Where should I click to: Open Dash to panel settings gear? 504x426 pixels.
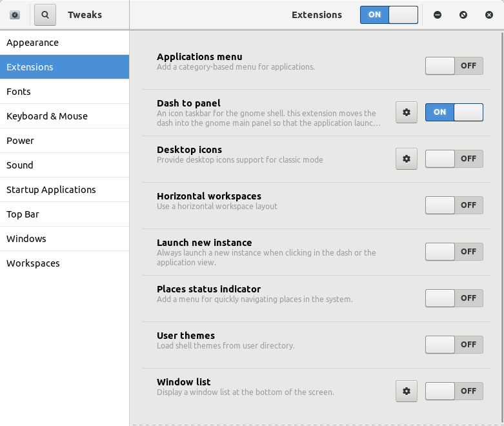407,112
